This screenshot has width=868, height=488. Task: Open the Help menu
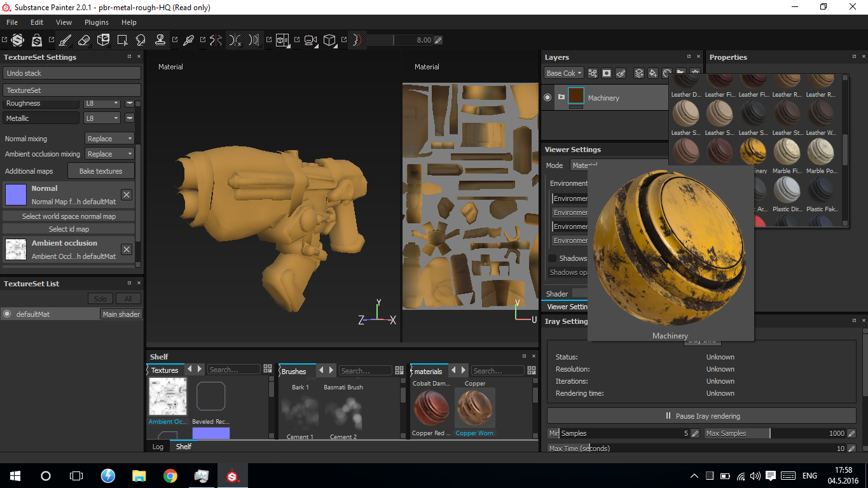click(129, 22)
